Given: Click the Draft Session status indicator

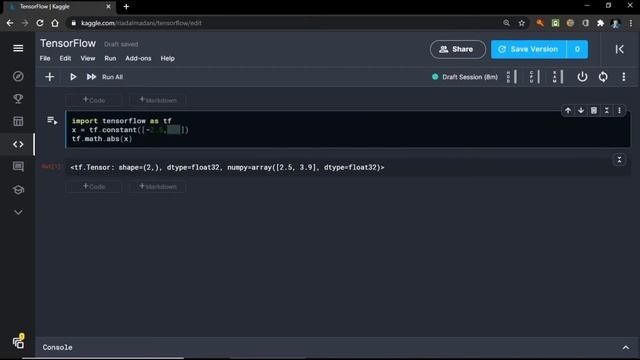Looking at the screenshot, I should [465, 77].
